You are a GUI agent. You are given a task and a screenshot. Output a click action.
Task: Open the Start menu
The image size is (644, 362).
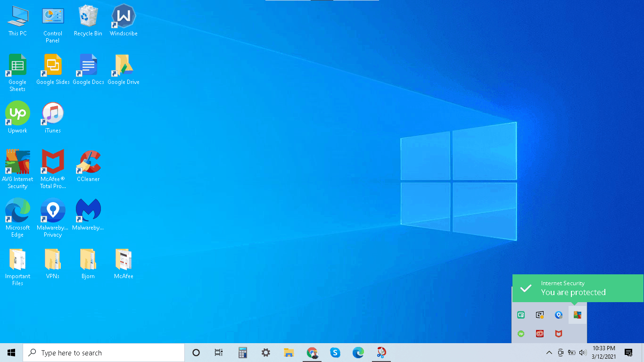point(11,352)
